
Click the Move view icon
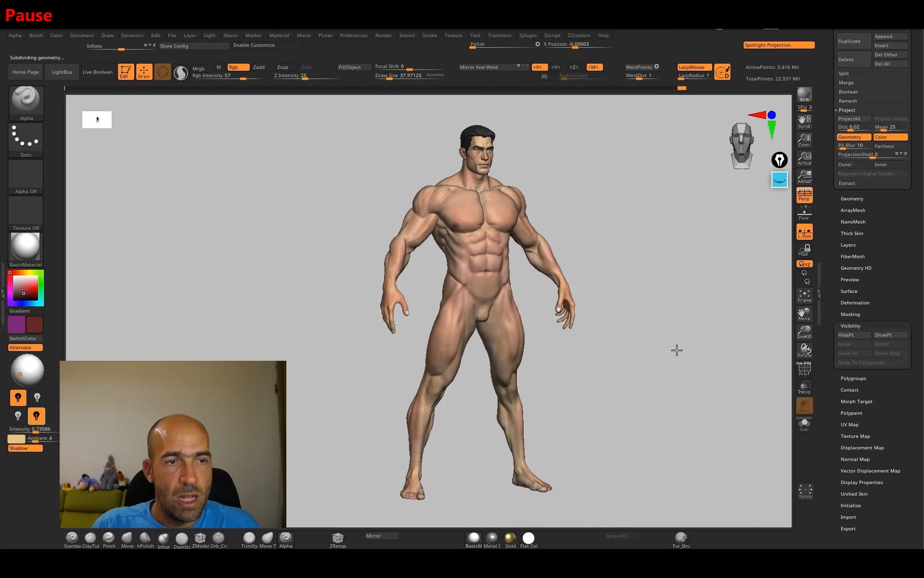click(x=804, y=314)
